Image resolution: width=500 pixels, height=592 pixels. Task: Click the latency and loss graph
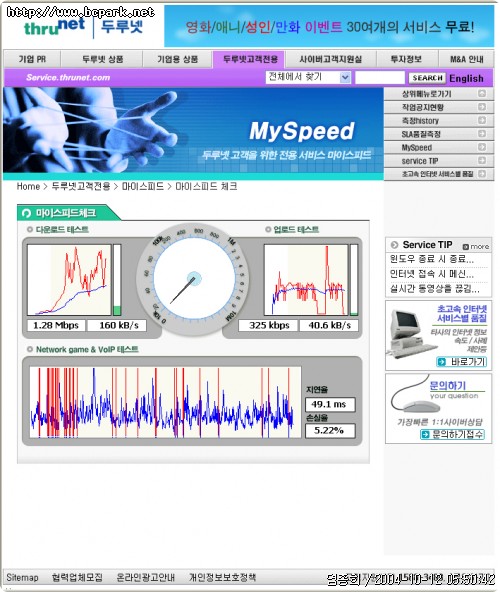click(165, 402)
